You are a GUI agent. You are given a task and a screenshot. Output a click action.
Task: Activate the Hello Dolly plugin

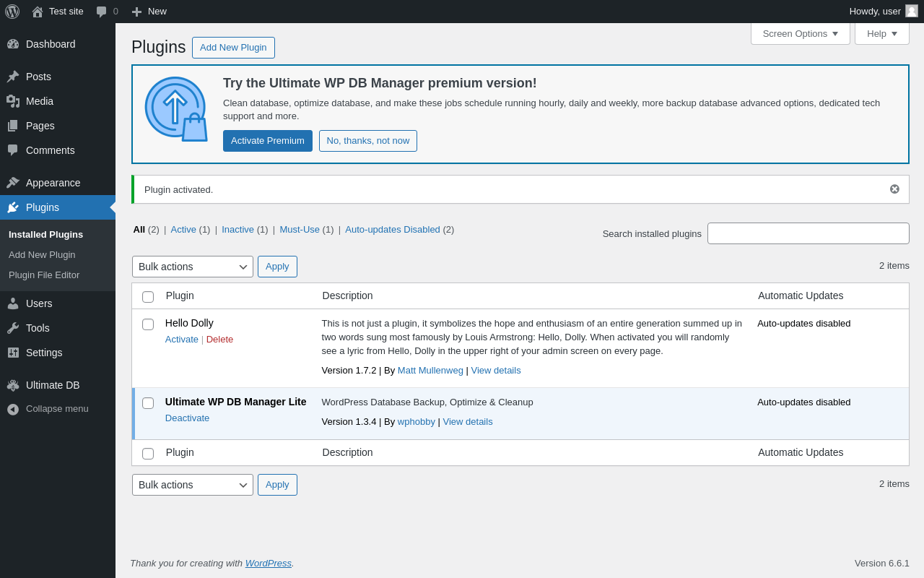point(182,340)
